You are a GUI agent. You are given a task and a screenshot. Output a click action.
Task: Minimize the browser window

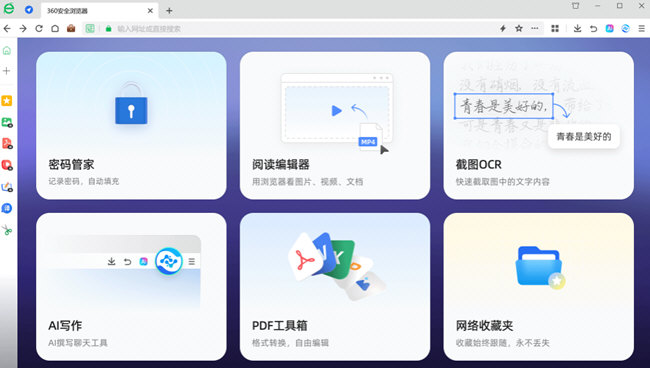pos(597,6)
